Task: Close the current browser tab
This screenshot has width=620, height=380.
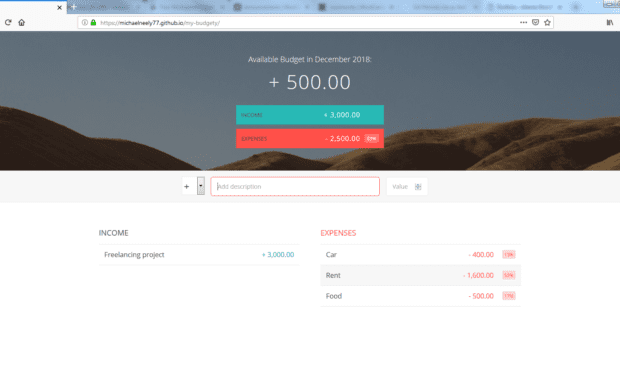Action: point(59,8)
